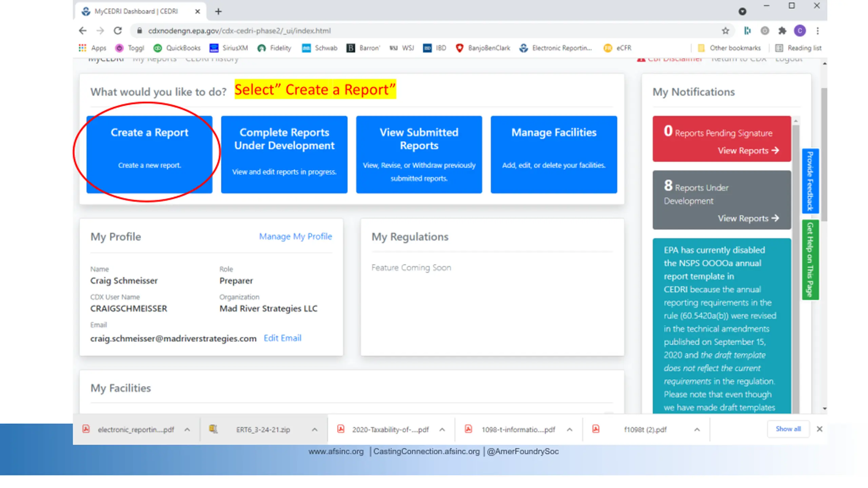Screen dimensions: 868x488
Task: Open the 1098-t-informatio pdf download
Action: (518, 429)
